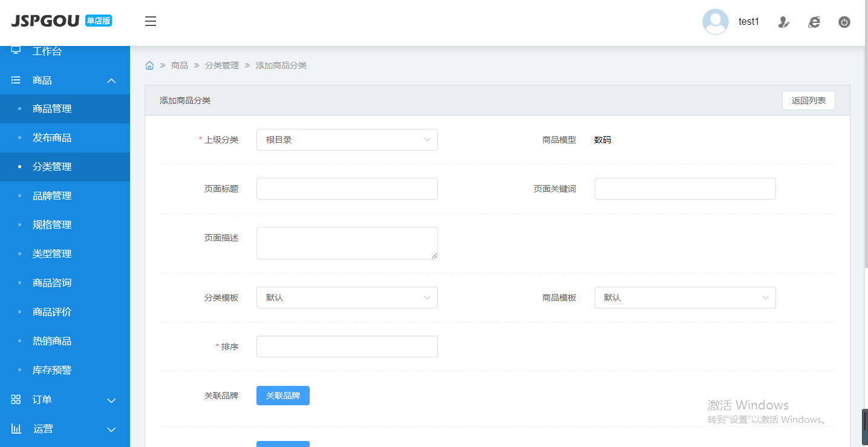This screenshot has height=447, width=868.
Task: Collapse the 商品 menu chevron
Action: coord(111,80)
